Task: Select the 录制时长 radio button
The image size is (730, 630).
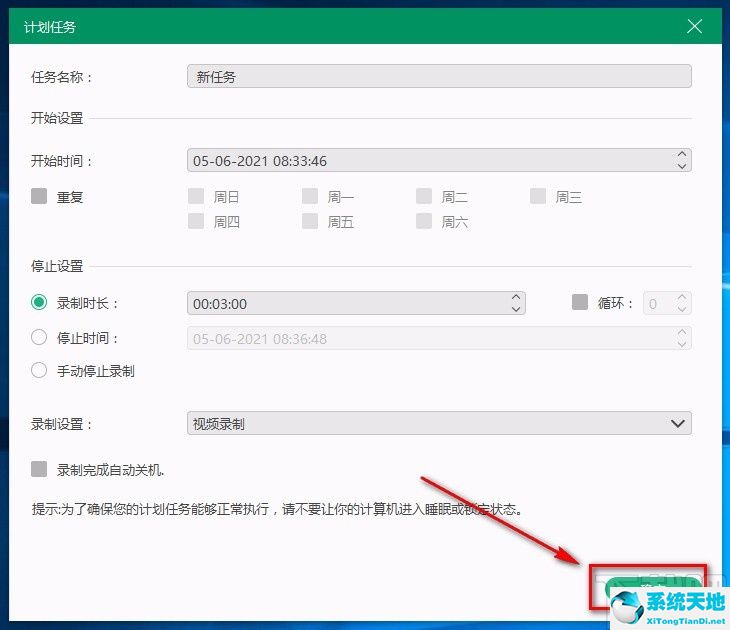Action: (x=39, y=303)
